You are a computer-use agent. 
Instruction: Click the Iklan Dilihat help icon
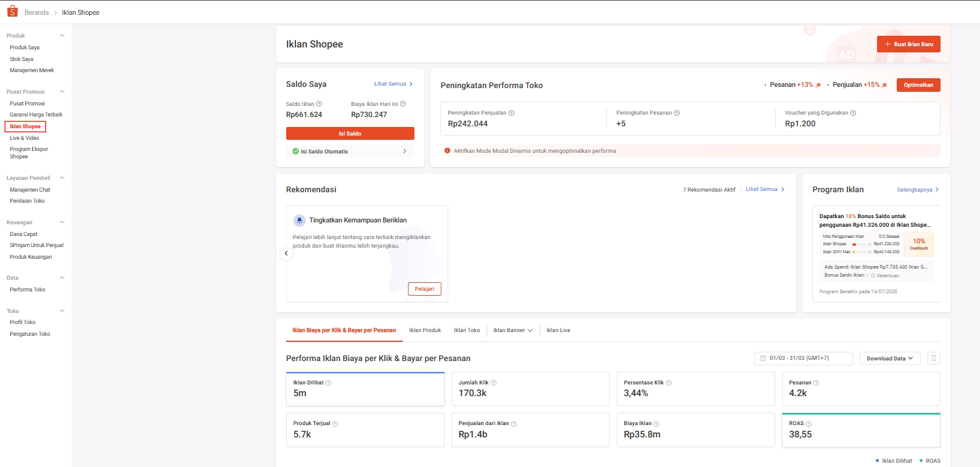[328, 383]
